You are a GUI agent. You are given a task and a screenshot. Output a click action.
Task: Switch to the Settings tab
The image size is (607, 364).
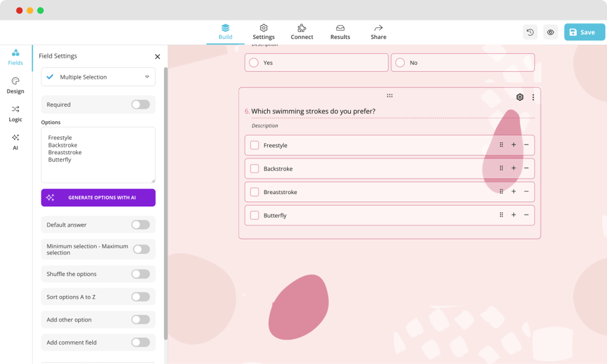[263, 32]
